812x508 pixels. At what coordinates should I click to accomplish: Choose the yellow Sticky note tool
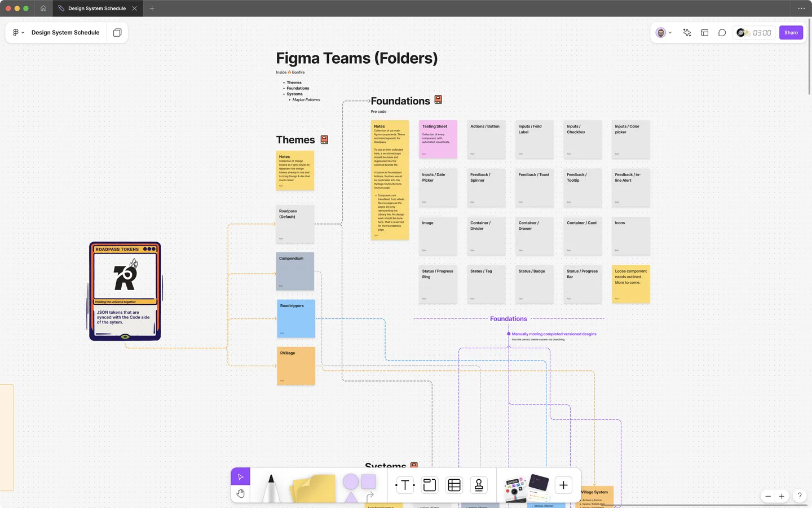coord(313,488)
